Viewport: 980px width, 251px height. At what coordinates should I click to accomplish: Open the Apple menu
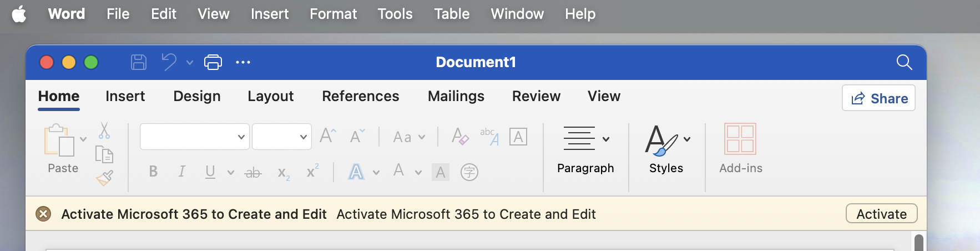click(x=19, y=14)
